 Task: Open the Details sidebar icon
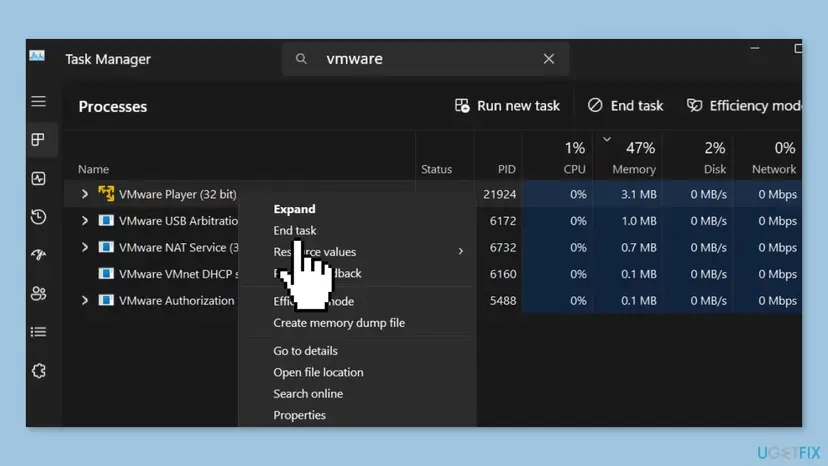pos(39,332)
